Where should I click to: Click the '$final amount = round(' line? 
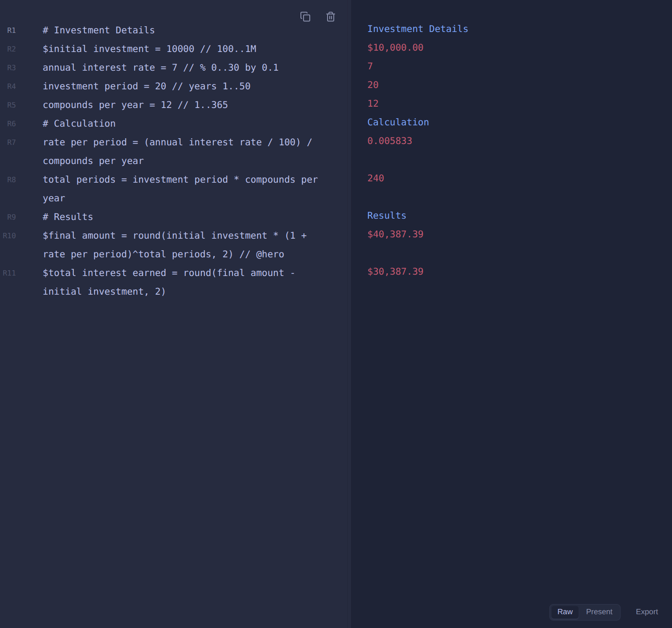(175, 245)
